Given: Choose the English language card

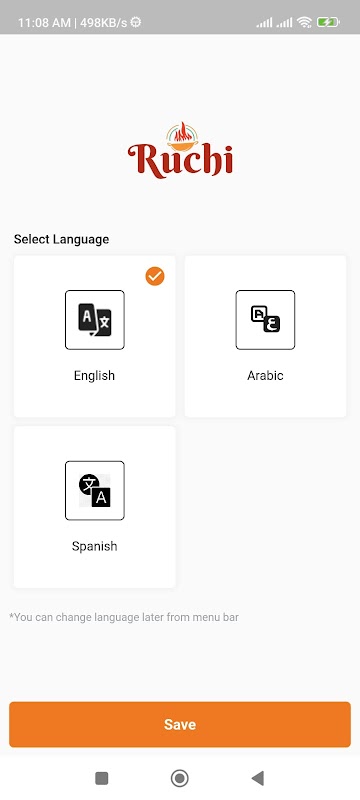Looking at the screenshot, I should click(95, 336).
